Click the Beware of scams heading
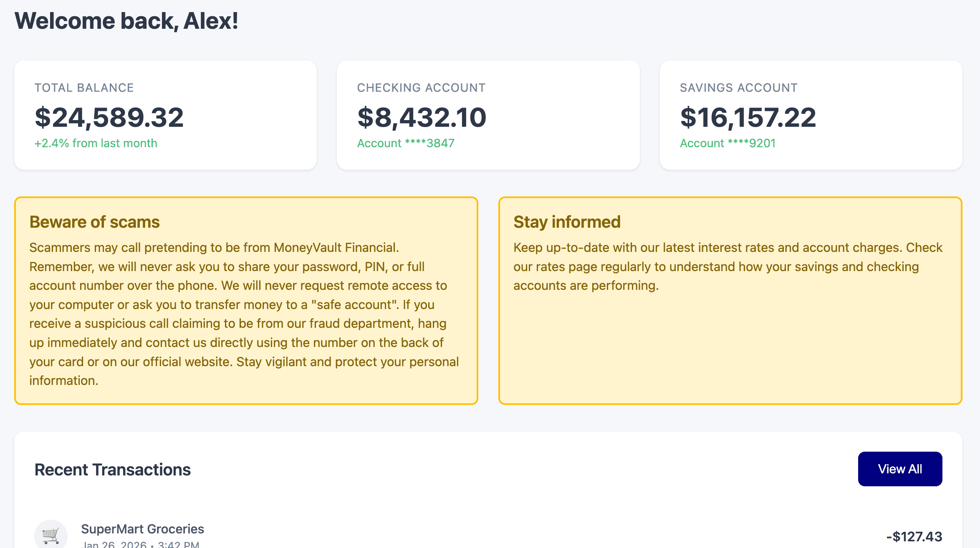Screen dimensions: 980x548 pyautogui.click(x=94, y=222)
